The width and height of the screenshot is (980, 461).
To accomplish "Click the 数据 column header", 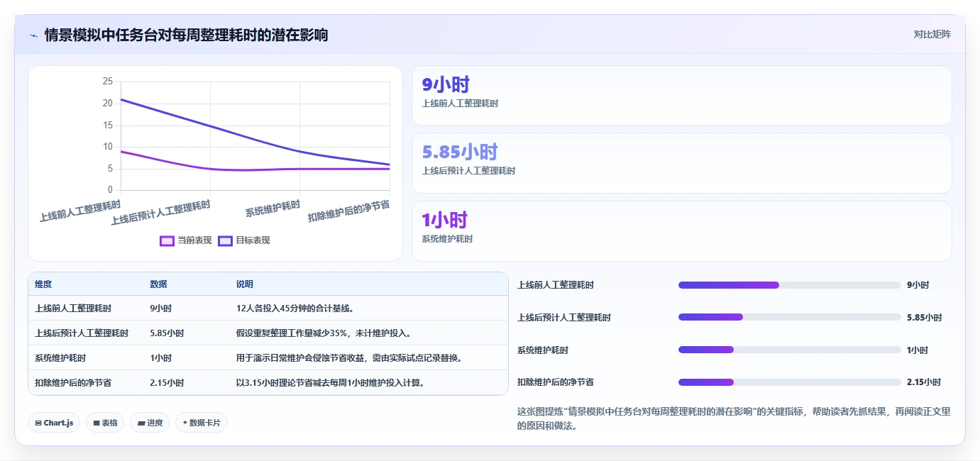I will (158, 284).
